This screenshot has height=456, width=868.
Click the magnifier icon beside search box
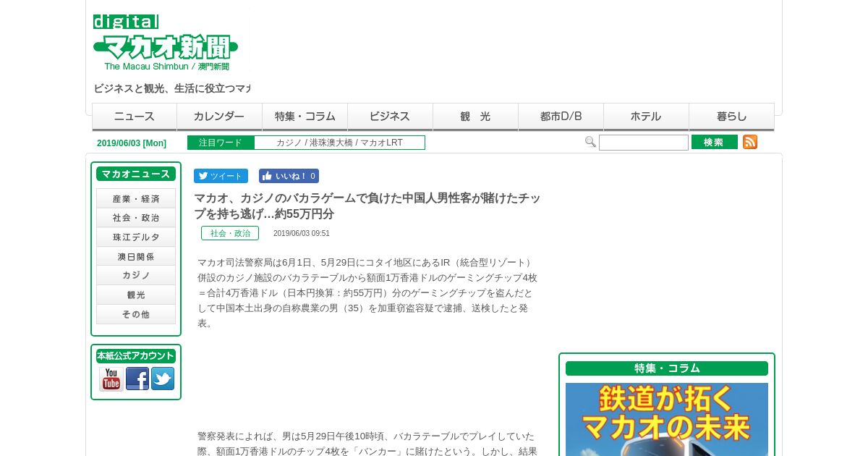click(x=590, y=142)
